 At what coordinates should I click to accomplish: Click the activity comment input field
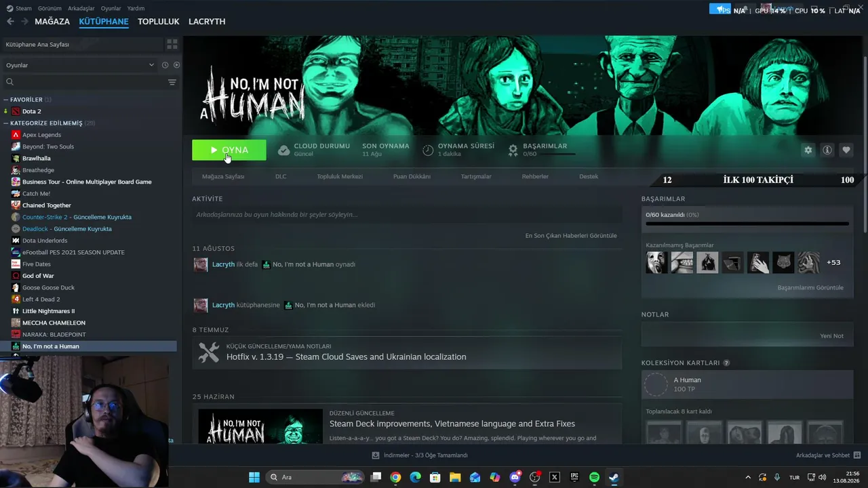407,215
